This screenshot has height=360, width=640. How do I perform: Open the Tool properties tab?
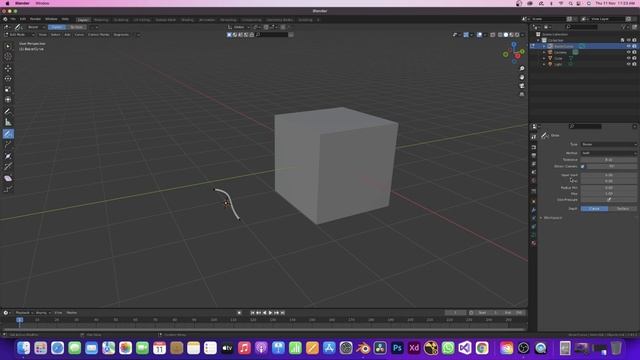coord(533,137)
